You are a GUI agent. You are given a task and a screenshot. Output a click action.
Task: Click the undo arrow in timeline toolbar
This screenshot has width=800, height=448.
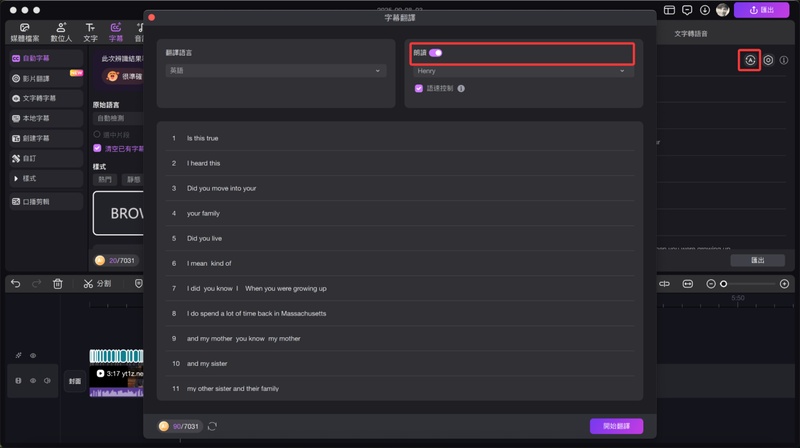click(x=15, y=284)
